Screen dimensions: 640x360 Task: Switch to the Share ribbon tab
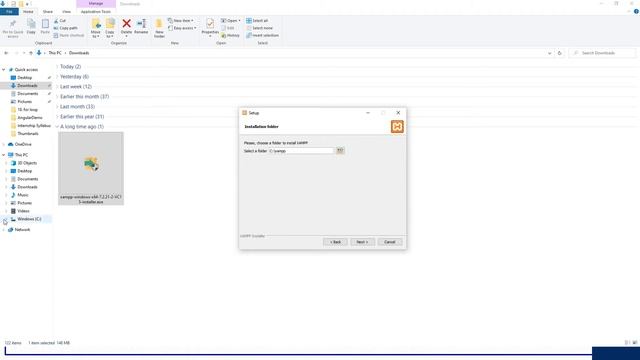click(x=47, y=12)
